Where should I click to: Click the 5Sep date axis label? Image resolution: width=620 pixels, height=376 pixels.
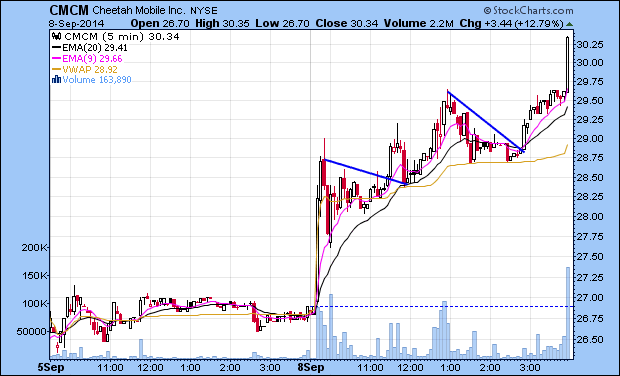click(x=51, y=367)
